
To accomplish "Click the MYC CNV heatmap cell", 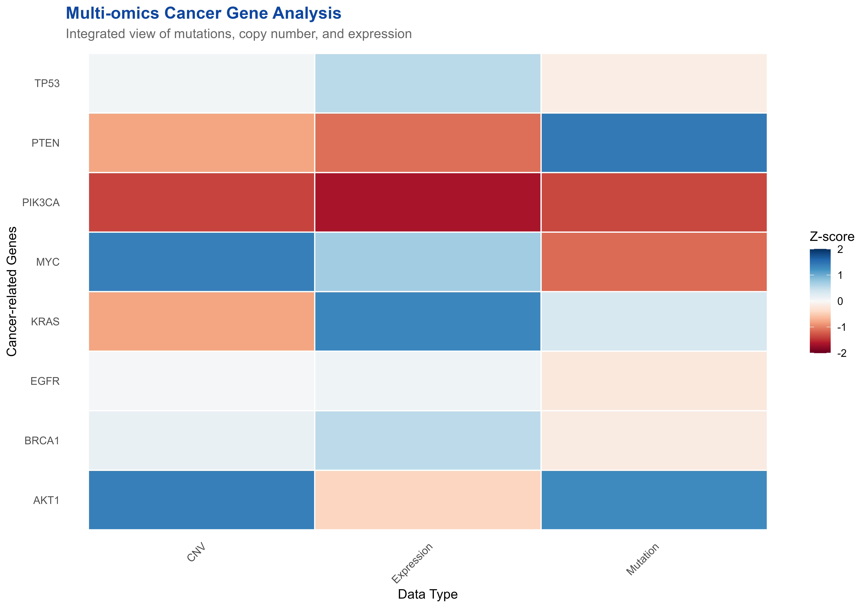I will [x=202, y=262].
